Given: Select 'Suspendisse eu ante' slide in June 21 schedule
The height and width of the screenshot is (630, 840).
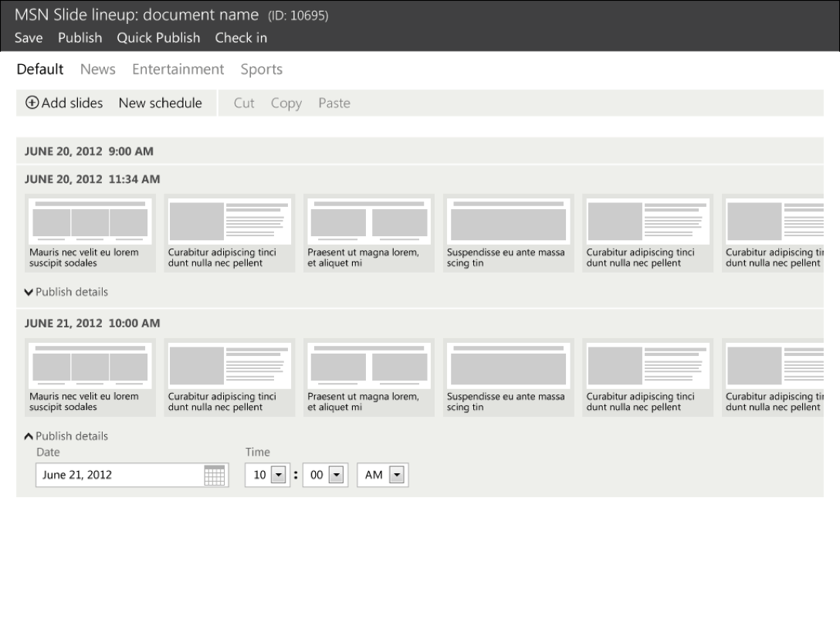Looking at the screenshot, I should point(508,377).
